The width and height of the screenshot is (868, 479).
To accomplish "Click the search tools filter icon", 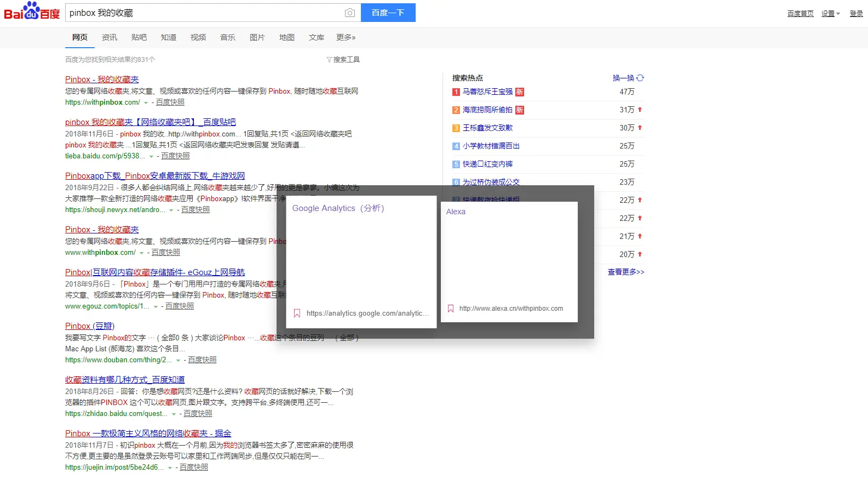I will [329, 60].
